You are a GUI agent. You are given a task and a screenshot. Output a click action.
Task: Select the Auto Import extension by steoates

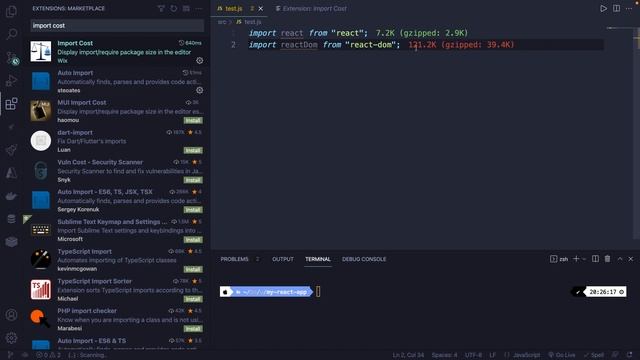[117, 81]
